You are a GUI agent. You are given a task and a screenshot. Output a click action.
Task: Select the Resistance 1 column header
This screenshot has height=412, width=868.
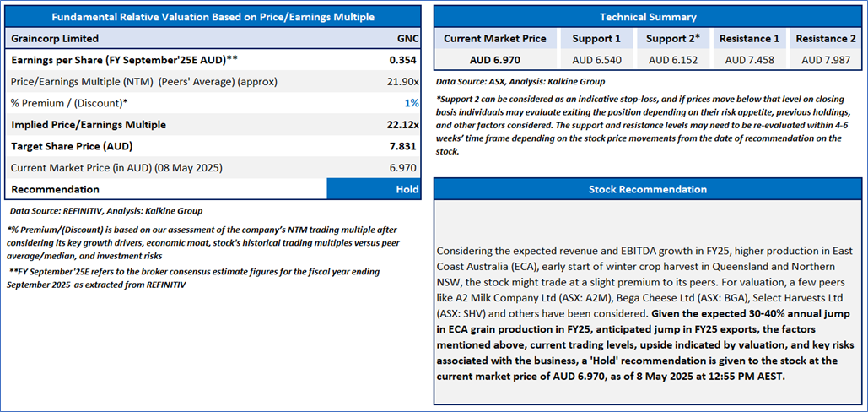click(x=748, y=38)
